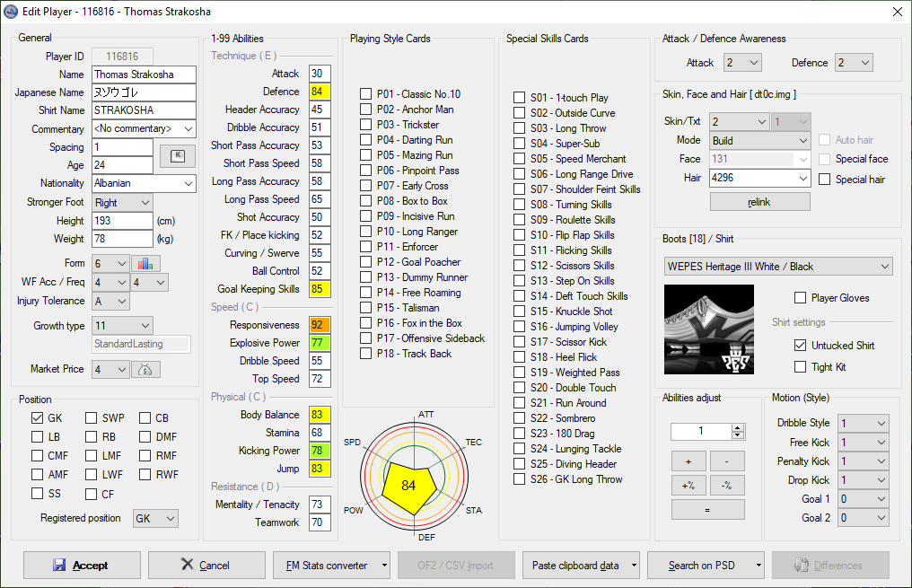
Task: Toggle the SWP position checkbox
Action: pyautogui.click(x=91, y=417)
